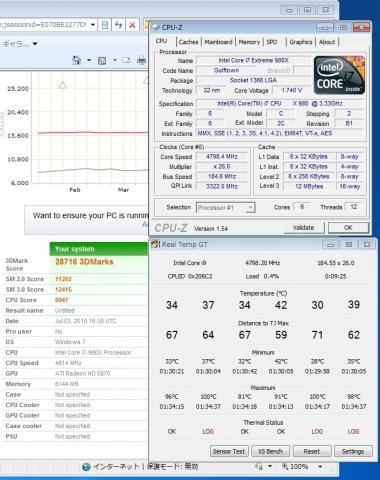
Task: Click the Real Temp clock reading 4798.20 MHz
Action: pos(262,263)
